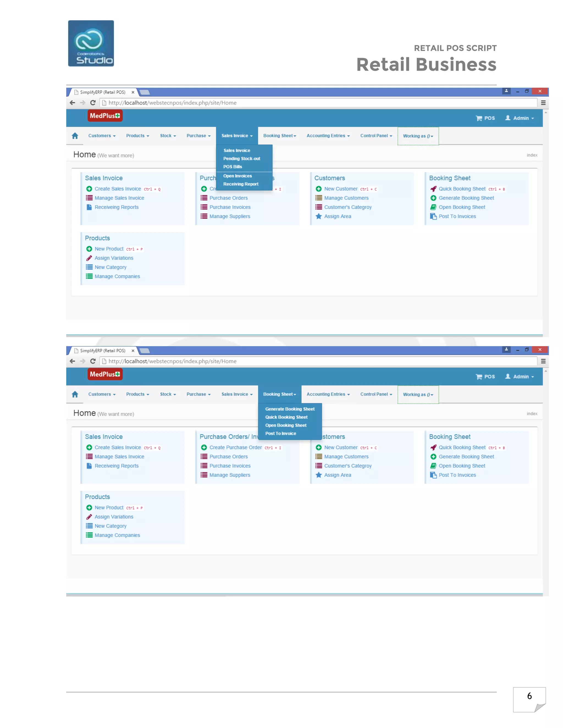Click the list icon beside Manage Companies in the bottom screenshot
The width and height of the screenshot is (563, 728).
coord(89,535)
